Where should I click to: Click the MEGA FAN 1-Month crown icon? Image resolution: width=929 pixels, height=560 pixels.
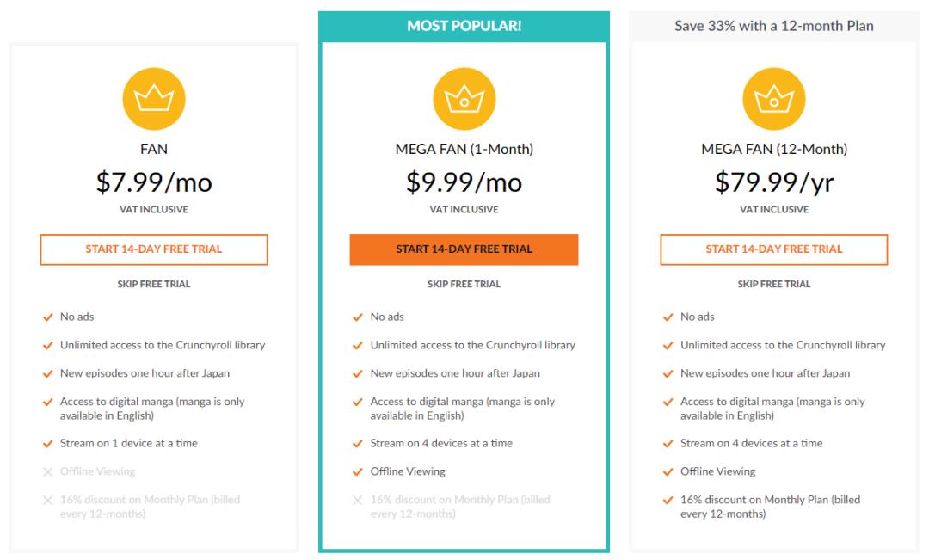click(x=464, y=99)
